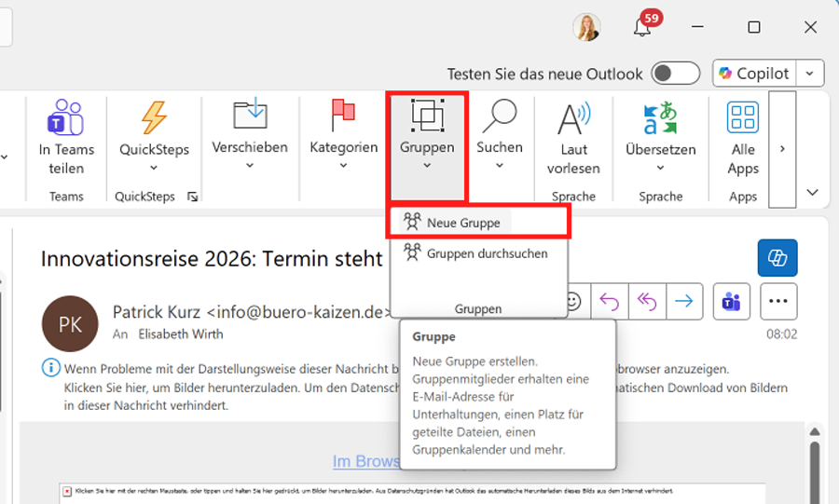The width and height of the screenshot is (839, 504).
Task: Click the Reply arrow icon
Action: 610,302
